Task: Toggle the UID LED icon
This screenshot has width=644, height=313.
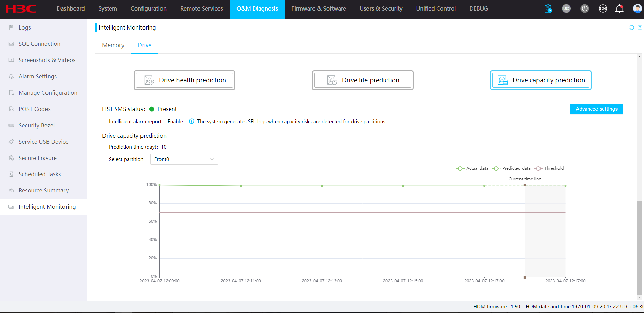Action: point(566,8)
